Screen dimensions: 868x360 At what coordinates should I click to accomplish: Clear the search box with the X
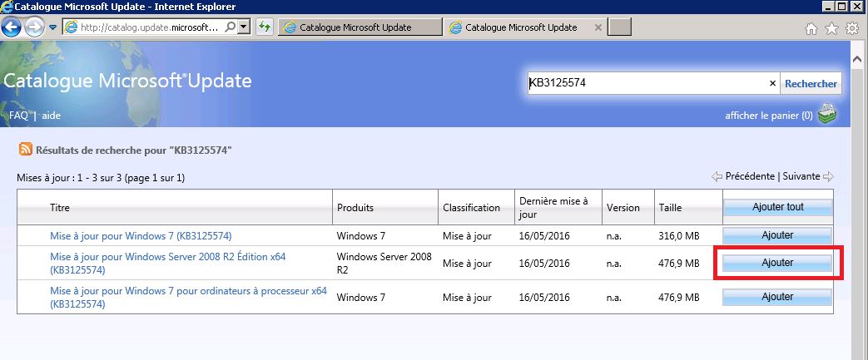(x=773, y=83)
